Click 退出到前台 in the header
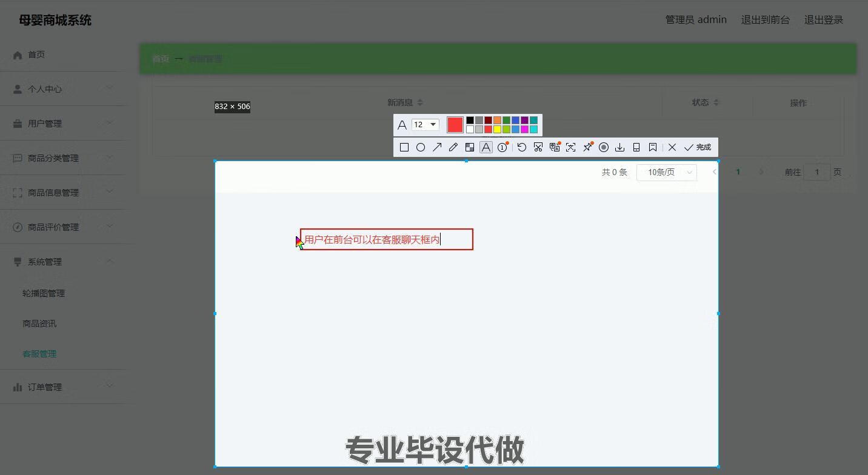Image resolution: width=868 pixels, height=475 pixels. pos(766,20)
